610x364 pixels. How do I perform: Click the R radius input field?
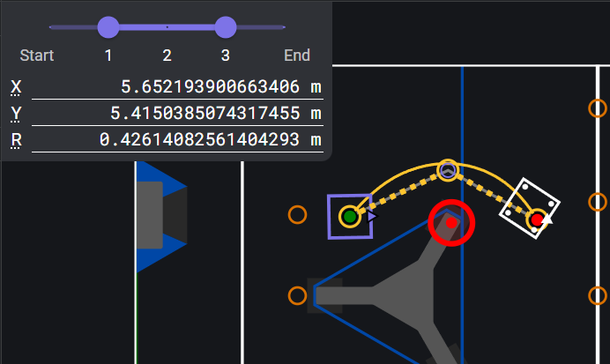177,139
